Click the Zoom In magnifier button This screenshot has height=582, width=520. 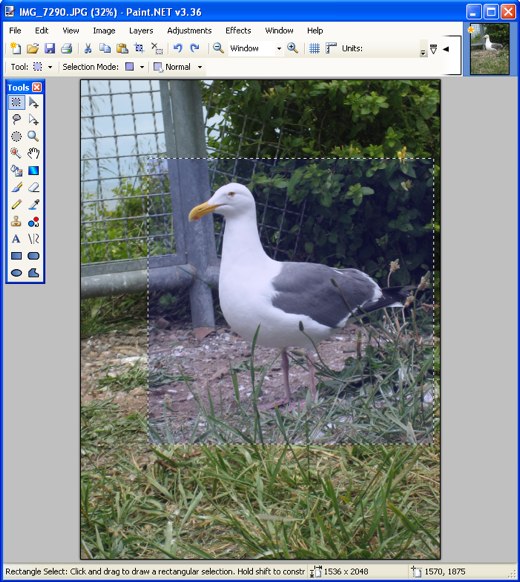(292, 48)
